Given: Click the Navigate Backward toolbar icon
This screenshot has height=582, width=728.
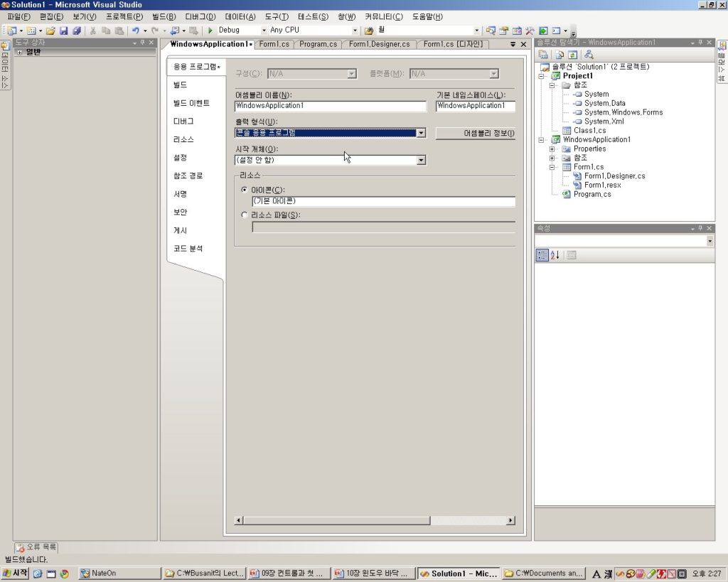Looking at the screenshot, I should point(175,31).
